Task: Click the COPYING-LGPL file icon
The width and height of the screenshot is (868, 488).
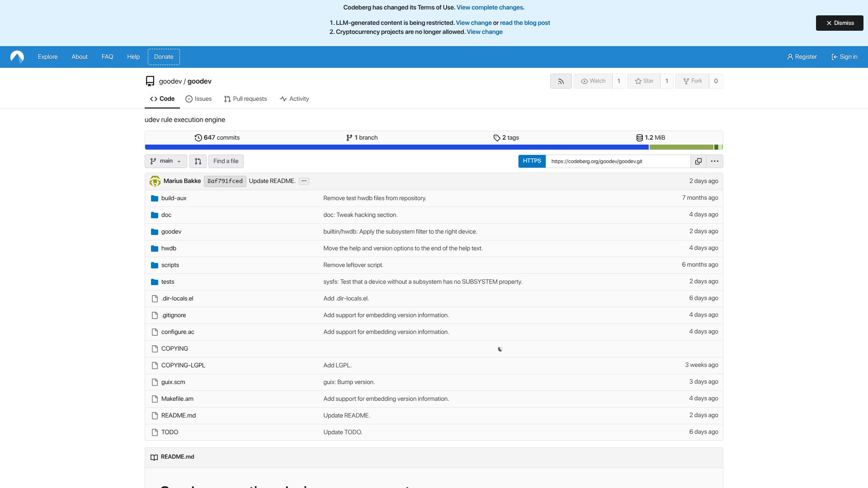Action: click(155, 366)
